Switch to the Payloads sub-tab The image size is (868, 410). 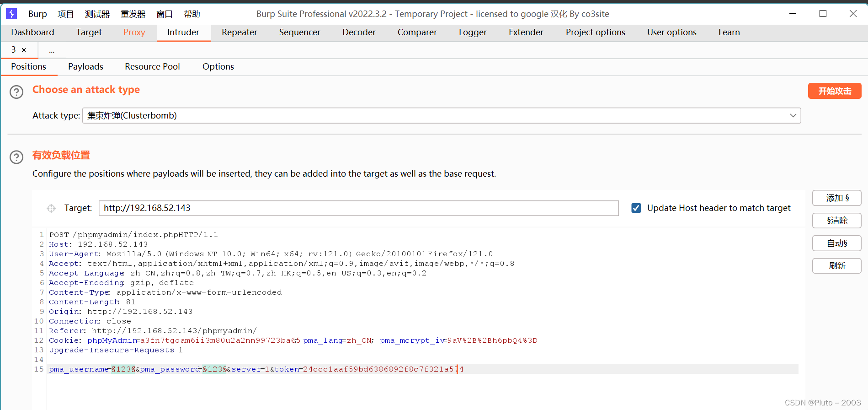coord(85,67)
